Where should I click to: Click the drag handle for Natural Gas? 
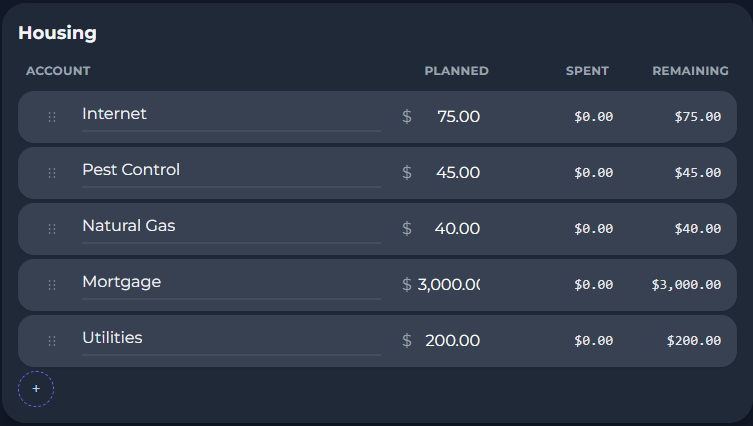[52, 229]
